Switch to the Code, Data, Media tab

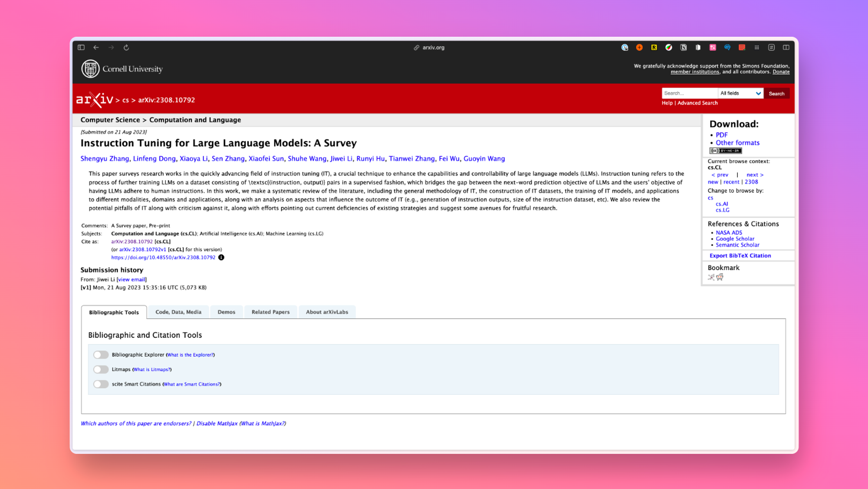178,312
